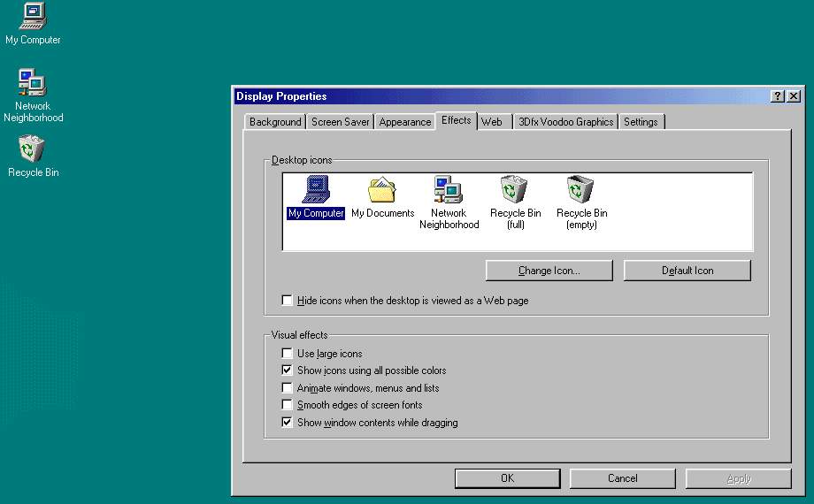The height and width of the screenshot is (504, 814).
Task: Click the Network Neighborhood icon on the desktop
Action: [33, 95]
